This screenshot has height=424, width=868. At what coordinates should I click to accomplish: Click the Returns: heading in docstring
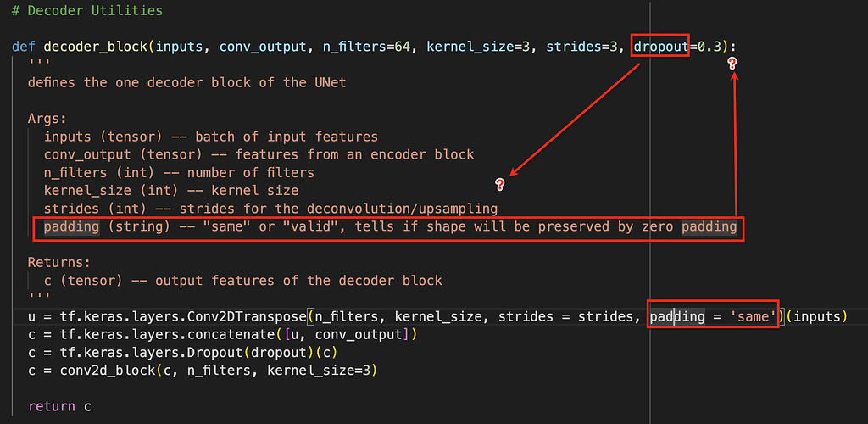pyautogui.click(x=58, y=263)
